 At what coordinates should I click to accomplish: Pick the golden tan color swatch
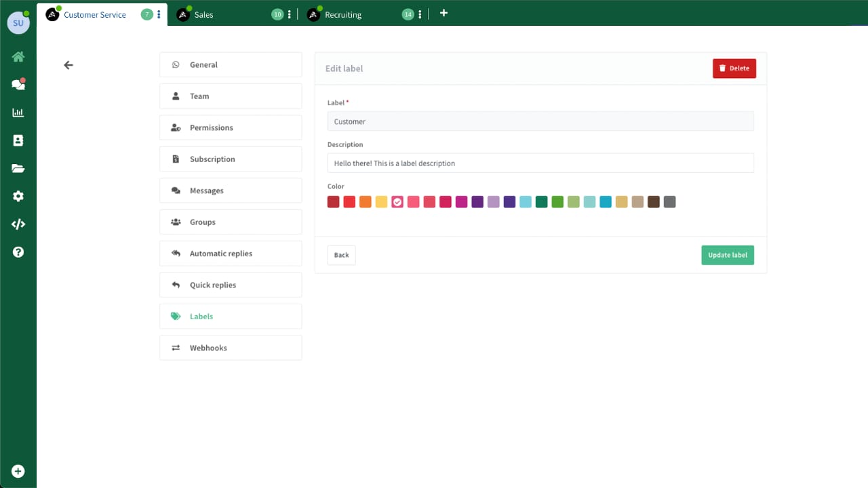click(x=622, y=201)
